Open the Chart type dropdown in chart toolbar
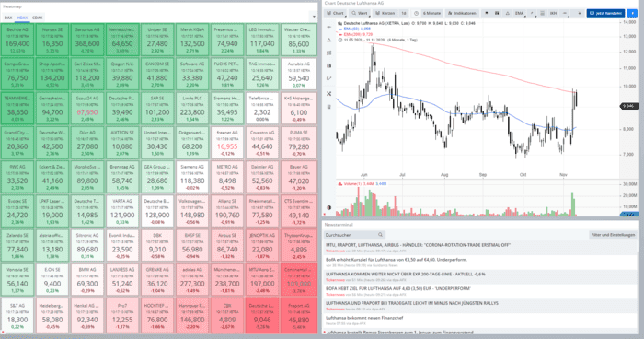644x339 pixels. pos(335,13)
